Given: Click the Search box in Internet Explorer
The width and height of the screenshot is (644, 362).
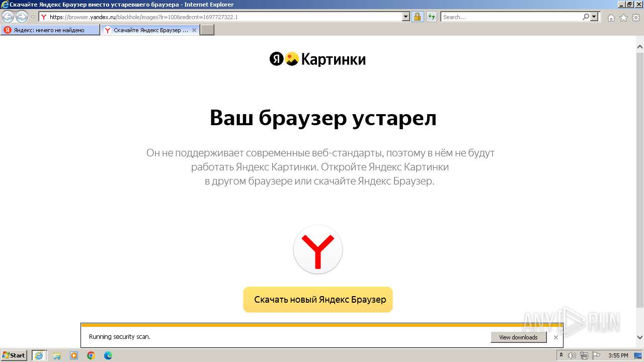Looking at the screenshot, I should click(x=511, y=17).
